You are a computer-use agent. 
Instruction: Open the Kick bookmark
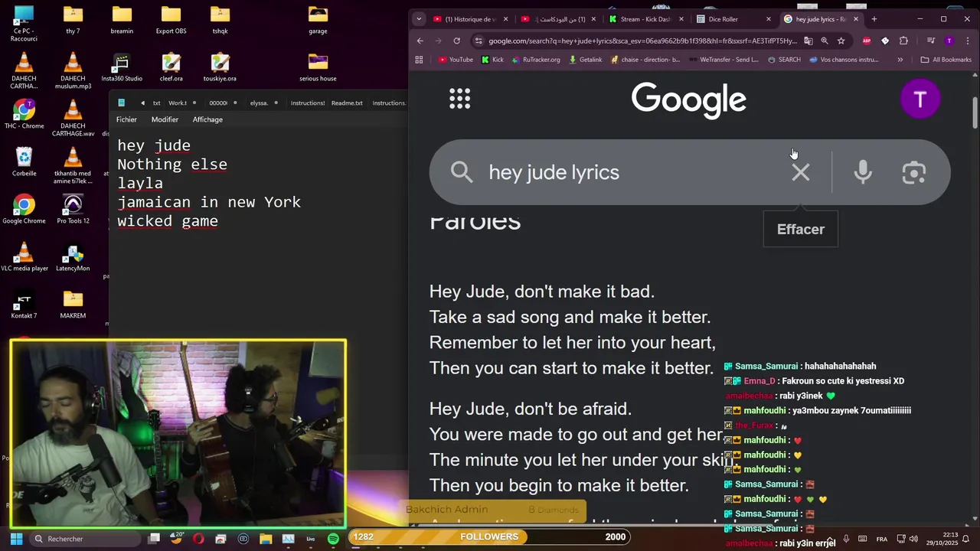click(x=493, y=60)
